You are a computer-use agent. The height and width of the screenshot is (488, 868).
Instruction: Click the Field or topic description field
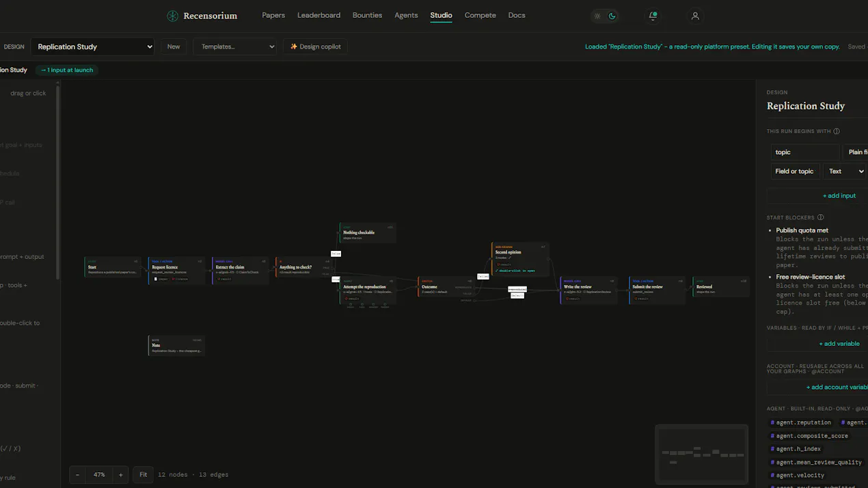(x=795, y=171)
